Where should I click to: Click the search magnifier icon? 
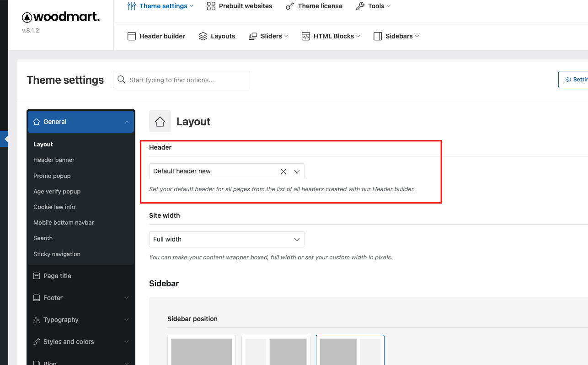point(121,80)
